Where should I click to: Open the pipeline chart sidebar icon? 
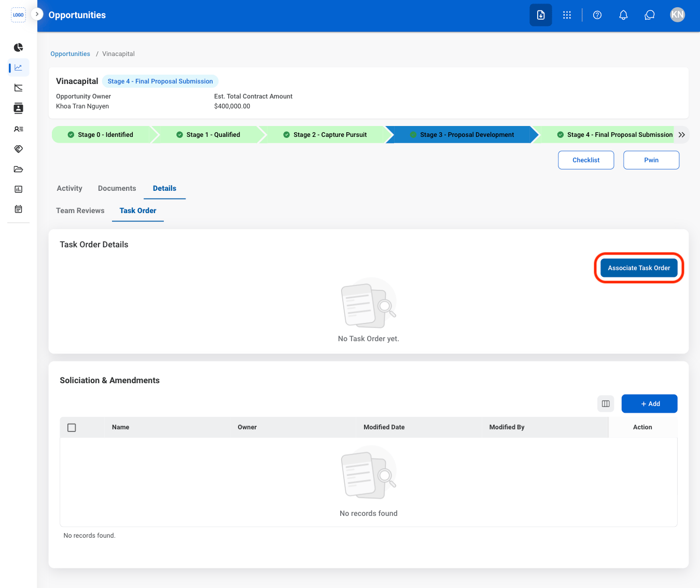[x=19, y=88]
